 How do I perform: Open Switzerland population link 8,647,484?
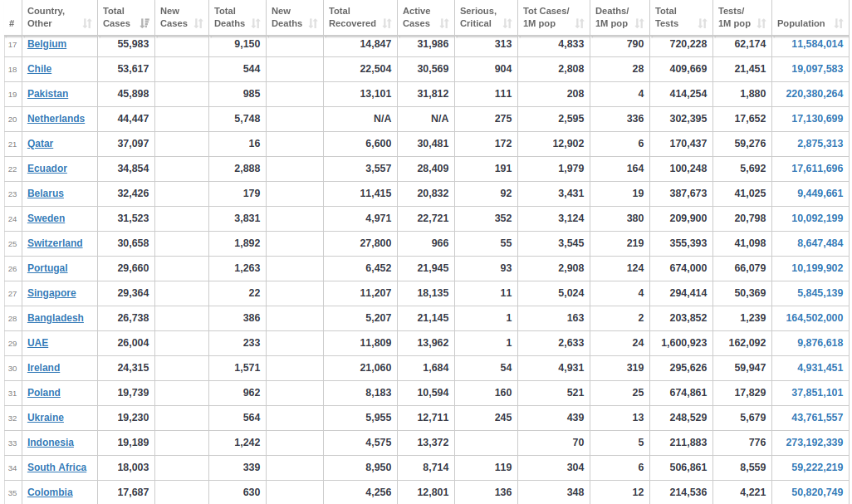coord(820,243)
